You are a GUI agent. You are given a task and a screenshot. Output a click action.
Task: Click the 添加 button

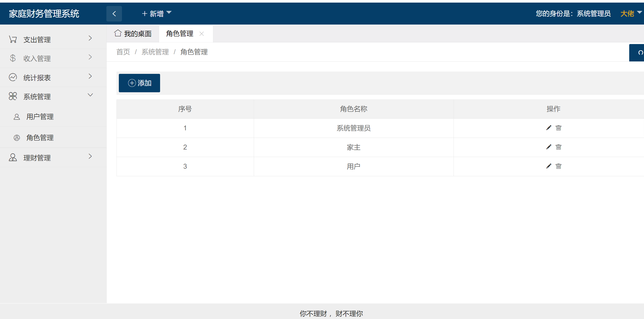pos(139,83)
